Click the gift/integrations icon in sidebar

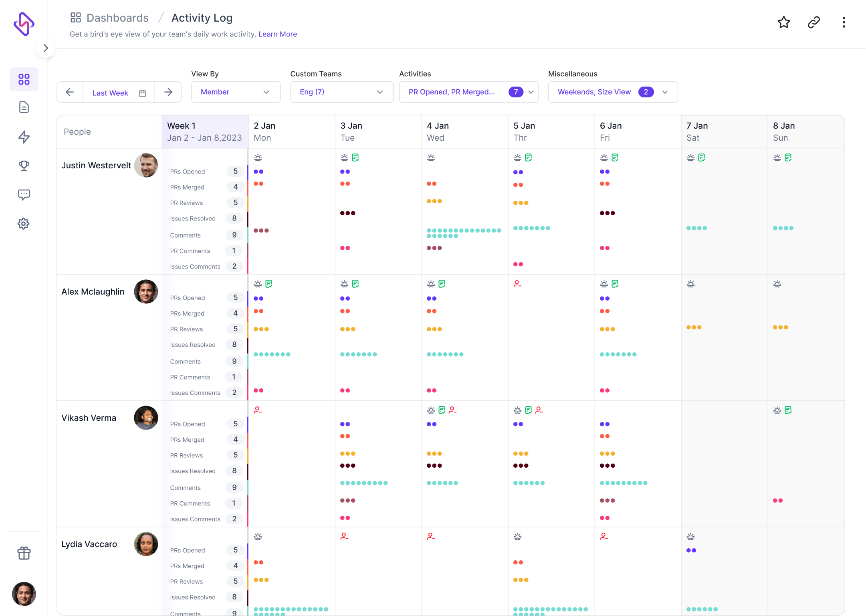point(23,553)
